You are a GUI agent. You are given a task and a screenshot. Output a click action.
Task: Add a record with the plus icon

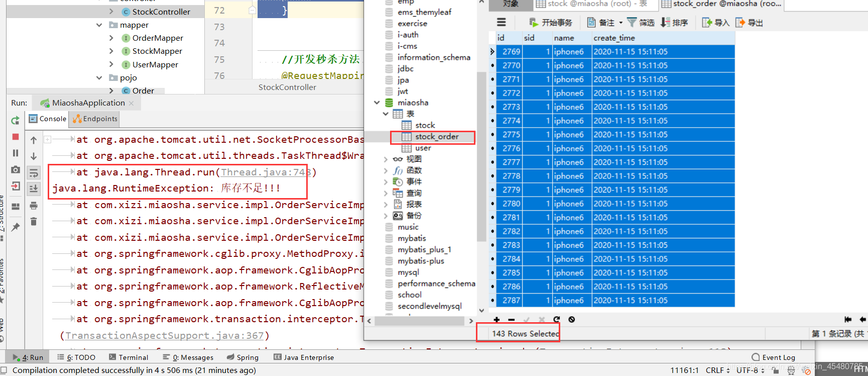point(497,319)
